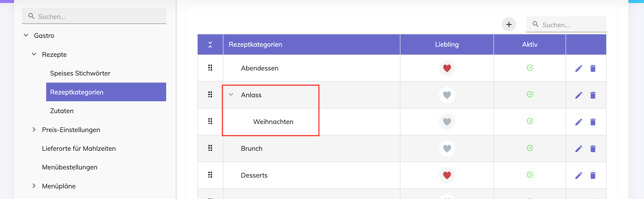The image size is (644, 199).
Task: Click the plus button to add category
Action: [509, 24]
